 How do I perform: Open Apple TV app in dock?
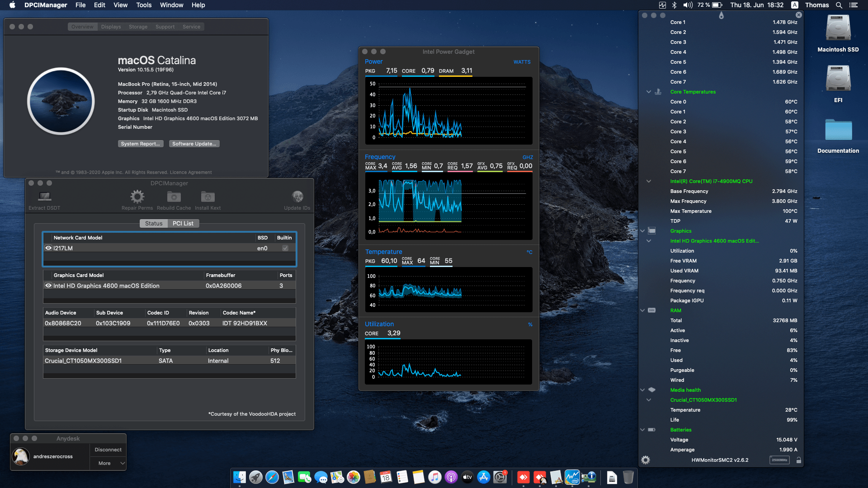[x=467, y=477]
